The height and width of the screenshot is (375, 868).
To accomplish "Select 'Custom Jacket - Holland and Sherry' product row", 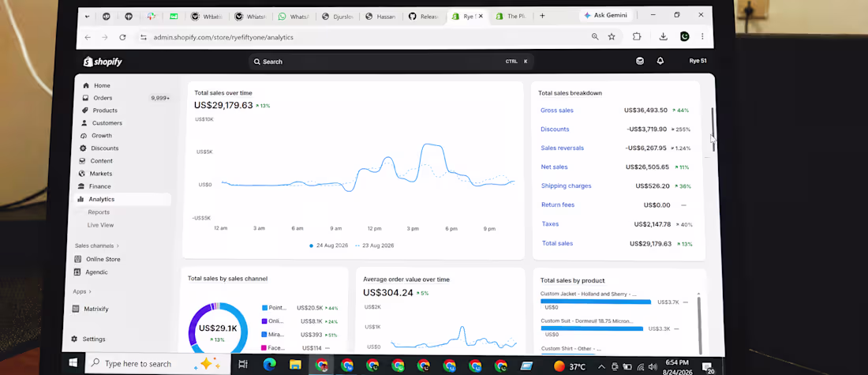I will click(615, 300).
